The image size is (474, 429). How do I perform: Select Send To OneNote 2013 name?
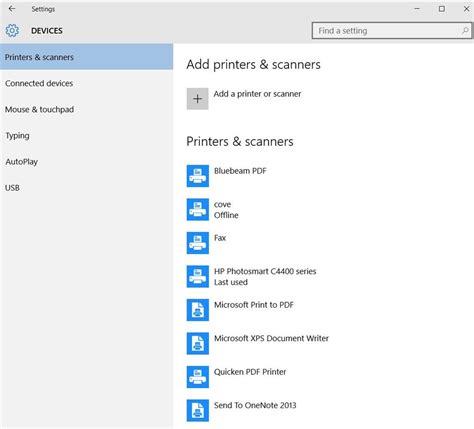[x=255, y=405]
